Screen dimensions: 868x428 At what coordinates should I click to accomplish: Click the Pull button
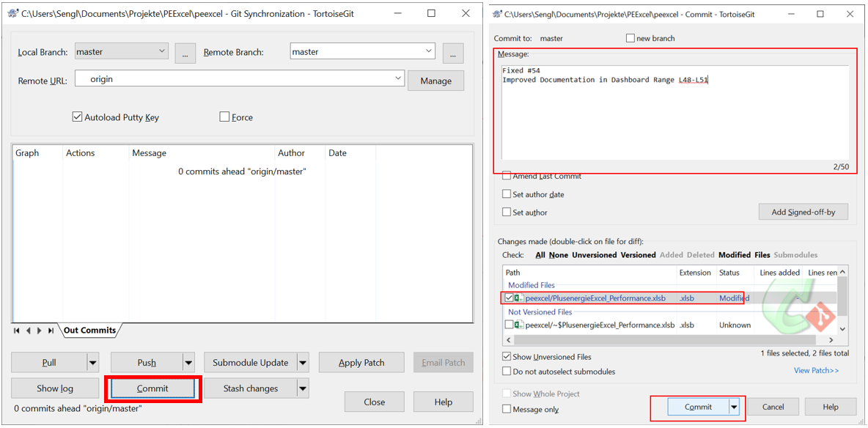pos(49,363)
